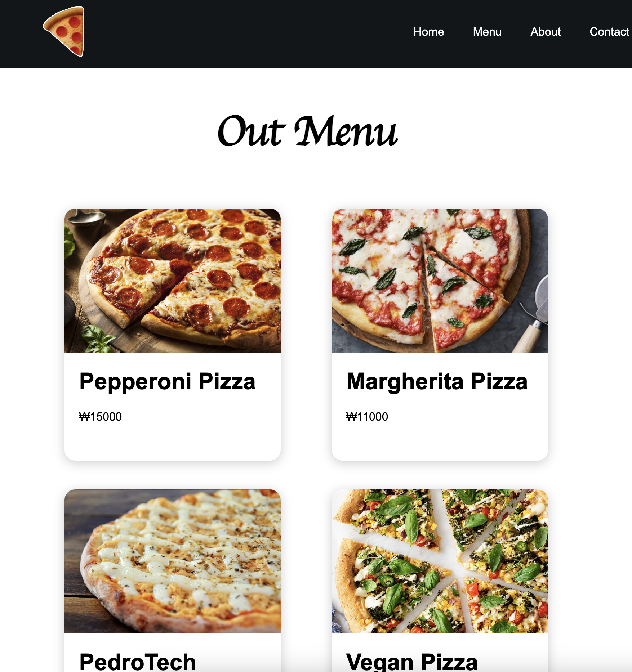Viewport: 632px width, 672px height.
Task: Select the Contact navigation link
Action: click(x=609, y=32)
